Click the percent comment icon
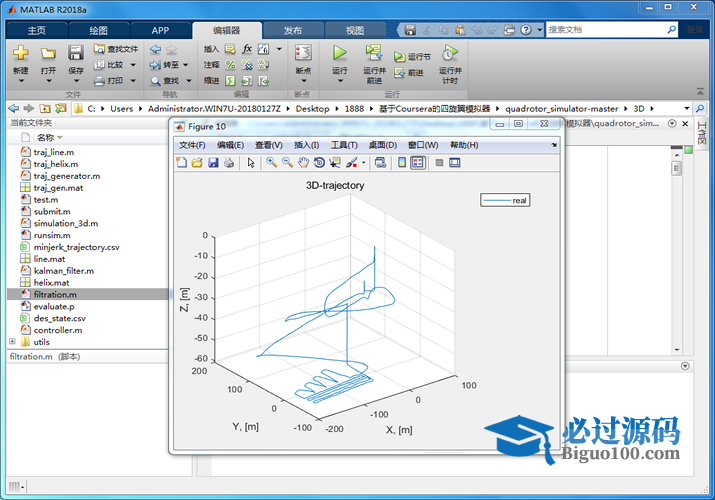Screen dimensions: 715x500 [x=231, y=65]
